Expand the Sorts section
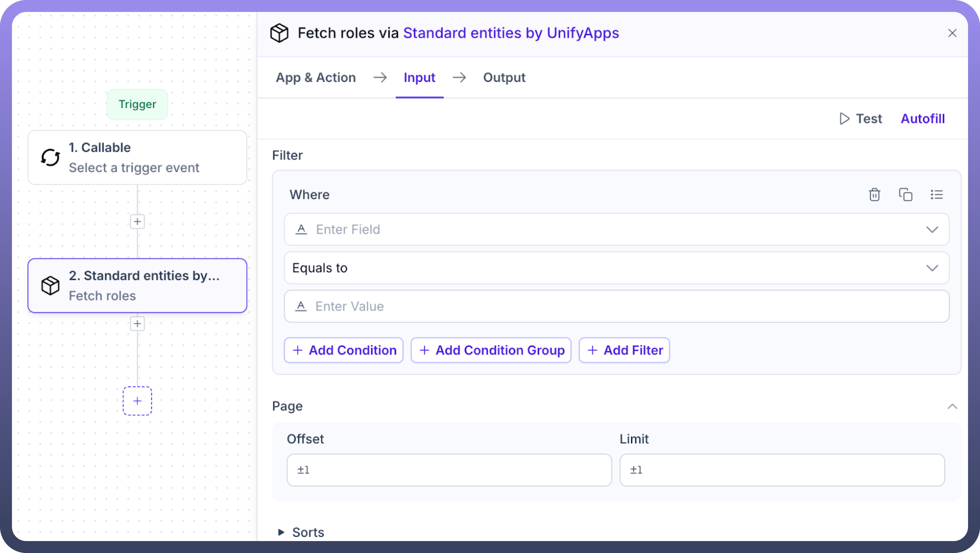The height and width of the screenshot is (553, 980). tap(281, 532)
